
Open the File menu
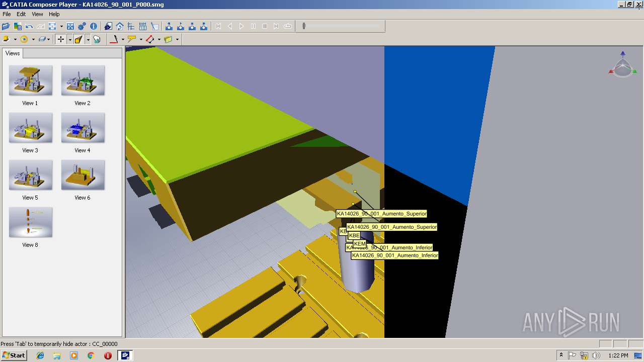pos(7,14)
